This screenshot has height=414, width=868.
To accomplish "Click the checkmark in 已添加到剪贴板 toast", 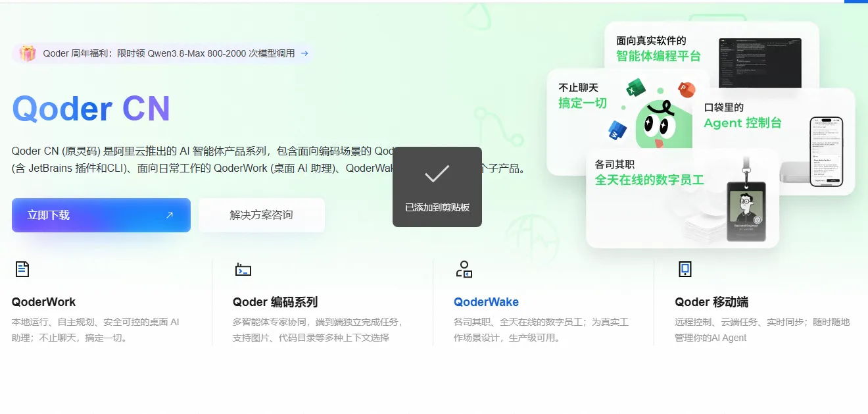I will (437, 174).
